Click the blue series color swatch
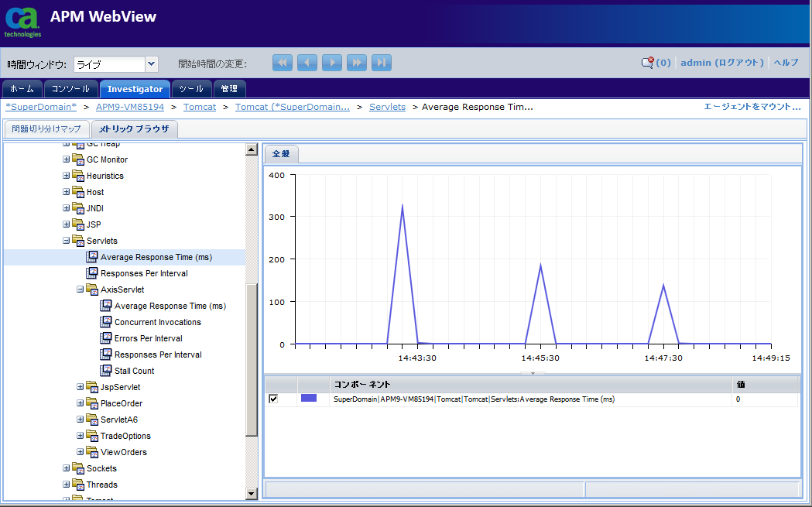Image resolution: width=812 pixels, height=507 pixels. point(309,399)
